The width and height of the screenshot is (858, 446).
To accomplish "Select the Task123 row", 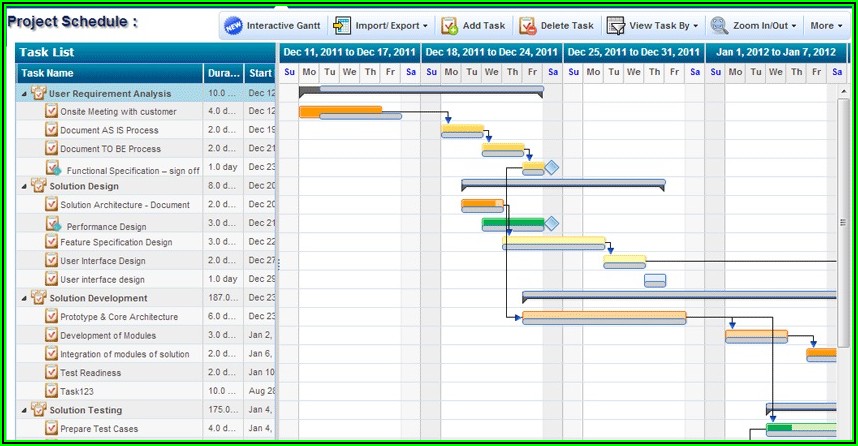I will pos(146,391).
